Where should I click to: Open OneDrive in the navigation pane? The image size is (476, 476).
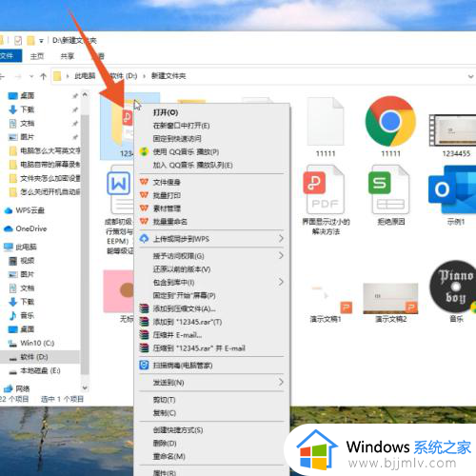26,228
